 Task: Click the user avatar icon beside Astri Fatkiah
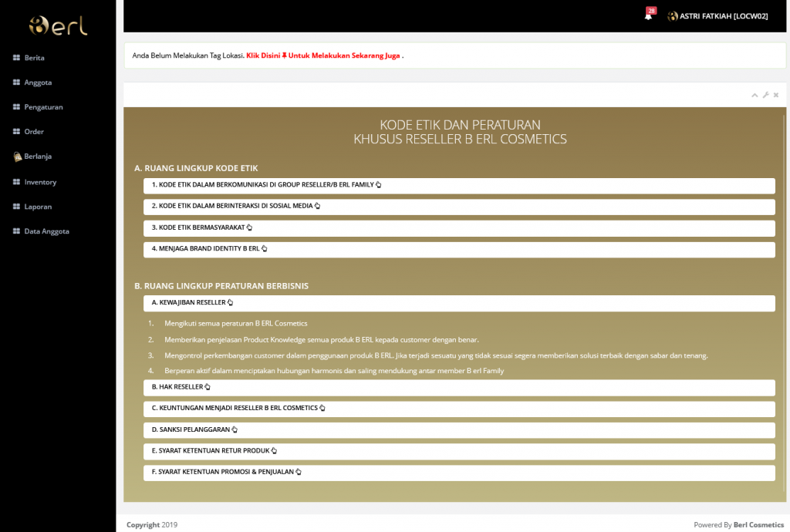(x=672, y=16)
